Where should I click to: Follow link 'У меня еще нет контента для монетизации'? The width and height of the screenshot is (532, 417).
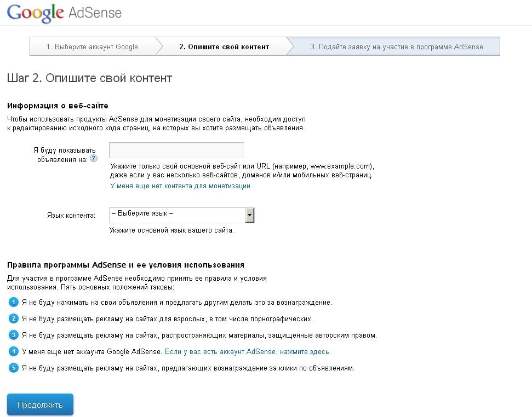point(181,186)
